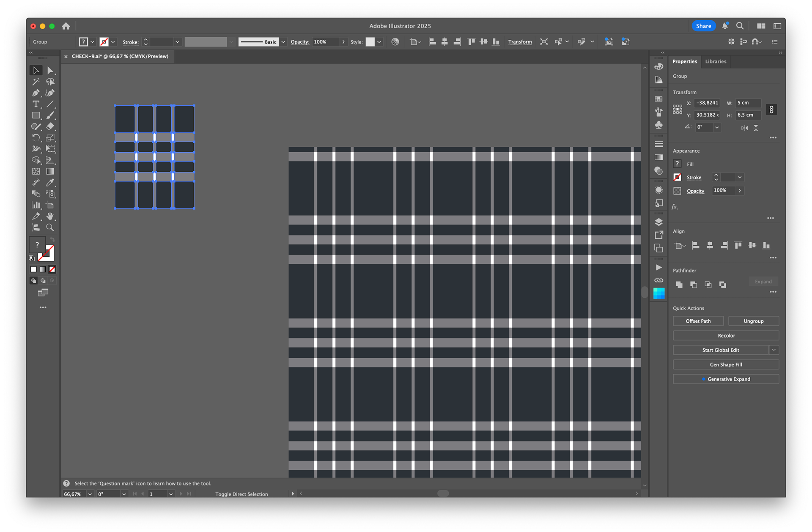Choose the Zoom tool in toolbar

[50, 228]
